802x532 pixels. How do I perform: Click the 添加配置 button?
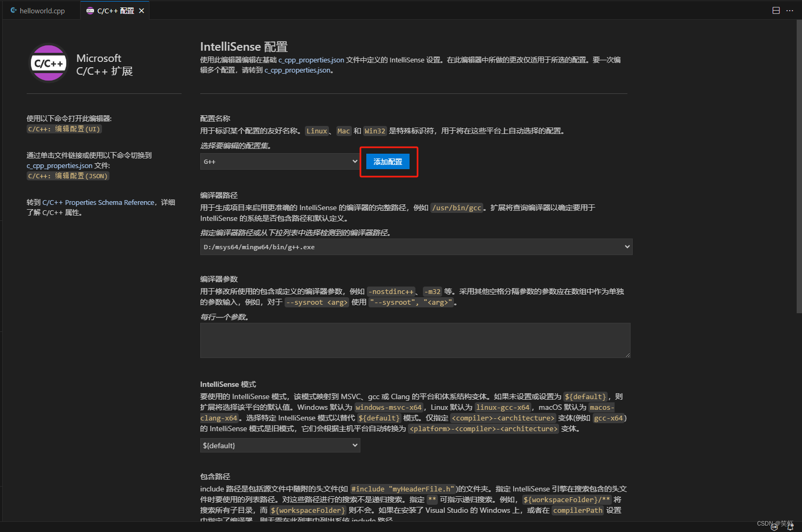[388, 162]
